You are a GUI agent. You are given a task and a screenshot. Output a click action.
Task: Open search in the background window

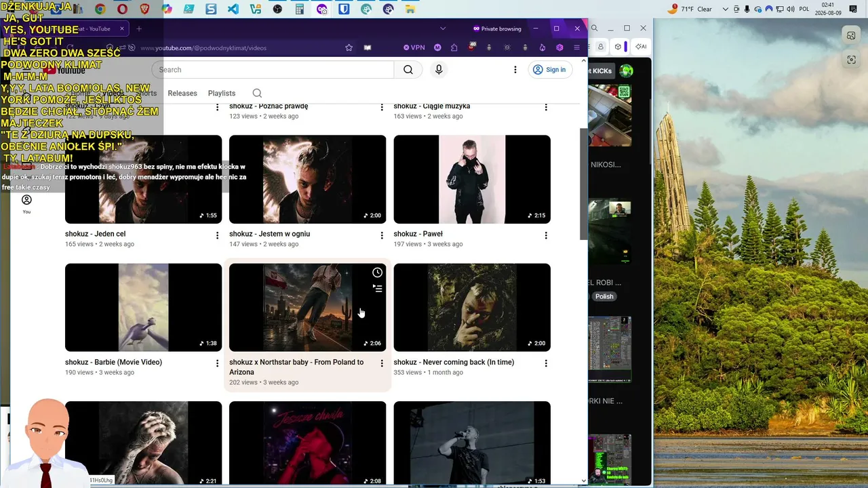(594, 28)
